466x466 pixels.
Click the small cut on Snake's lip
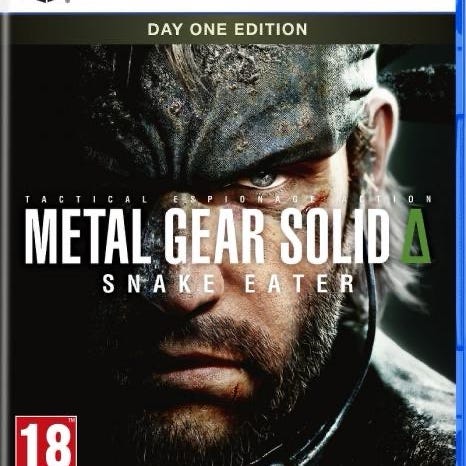point(236,389)
